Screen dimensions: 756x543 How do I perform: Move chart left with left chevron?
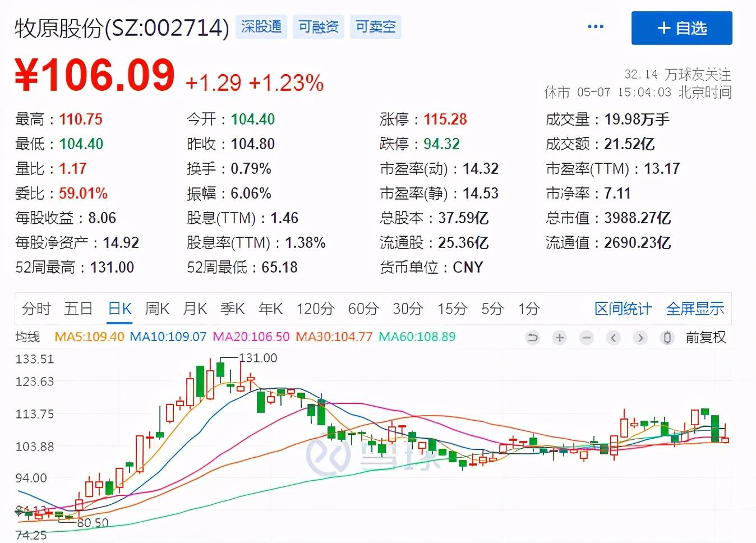tap(614, 338)
